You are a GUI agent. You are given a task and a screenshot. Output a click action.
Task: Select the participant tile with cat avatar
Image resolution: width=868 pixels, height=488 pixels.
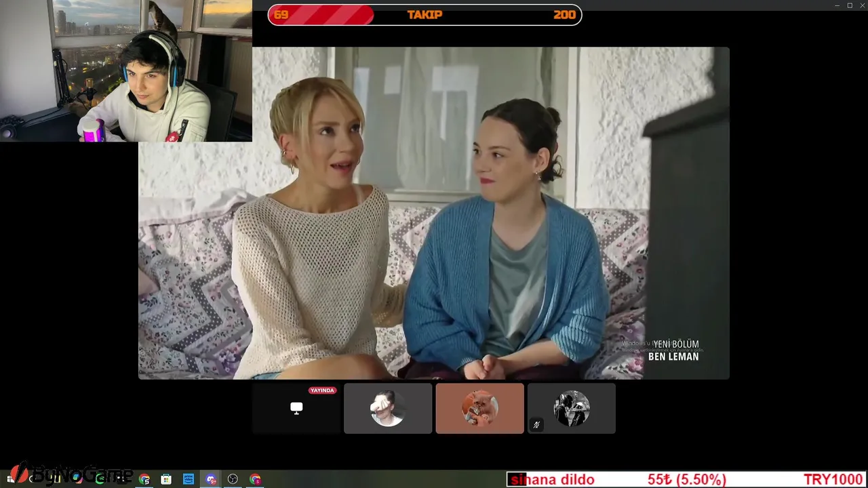(x=479, y=408)
